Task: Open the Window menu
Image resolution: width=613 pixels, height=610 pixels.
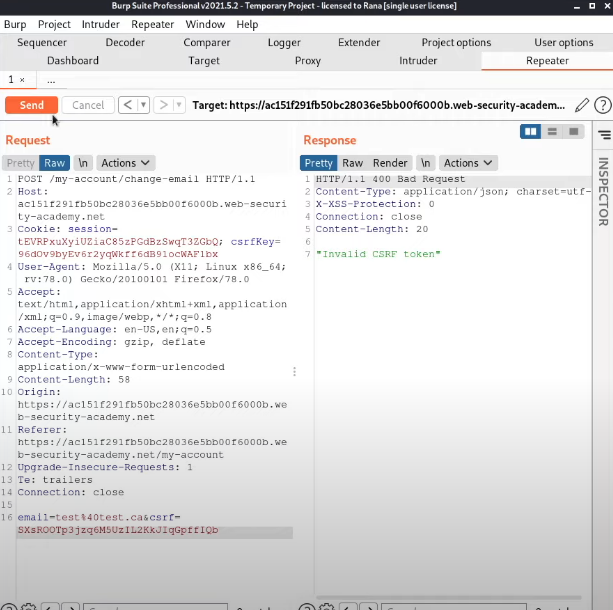Action: 205,24
